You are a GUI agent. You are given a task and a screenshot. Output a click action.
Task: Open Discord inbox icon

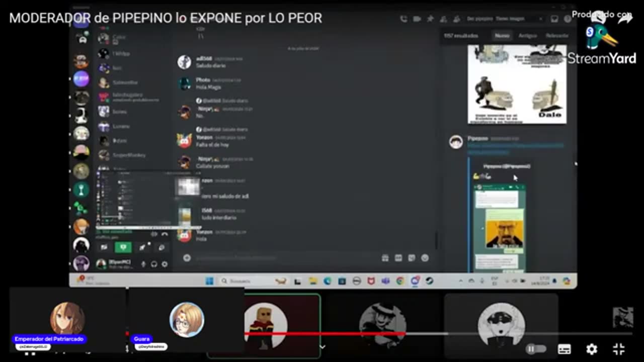coord(554,19)
